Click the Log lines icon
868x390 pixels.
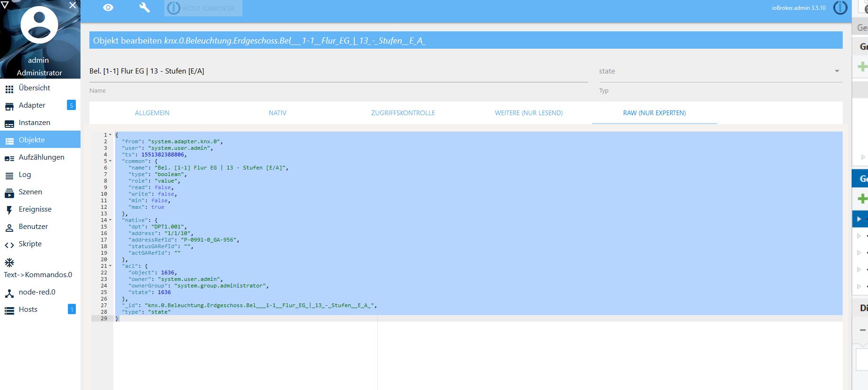coord(9,176)
